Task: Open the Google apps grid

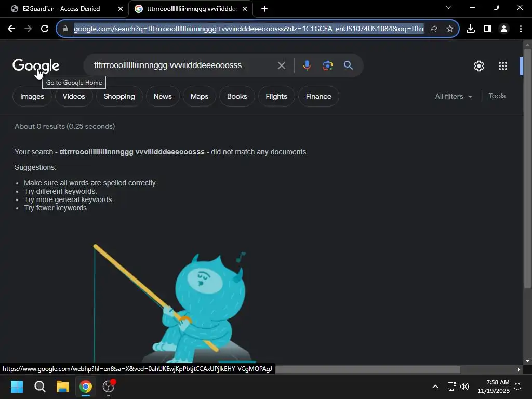Action: tap(503, 66)
